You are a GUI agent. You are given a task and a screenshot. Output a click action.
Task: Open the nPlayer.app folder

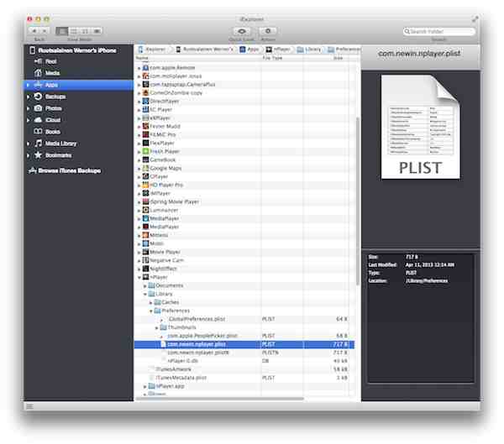pyautogui.click(x=244, y=386)
